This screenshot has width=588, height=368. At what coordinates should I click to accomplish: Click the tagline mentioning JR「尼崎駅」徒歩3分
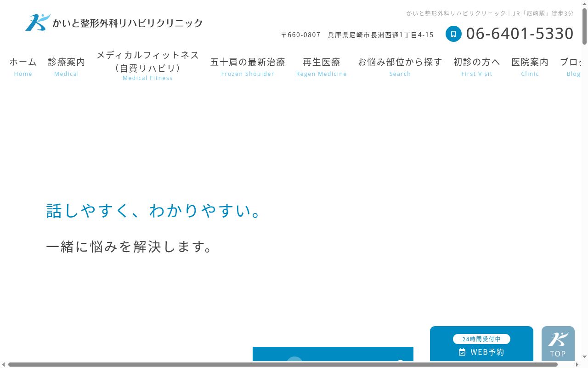490,13
